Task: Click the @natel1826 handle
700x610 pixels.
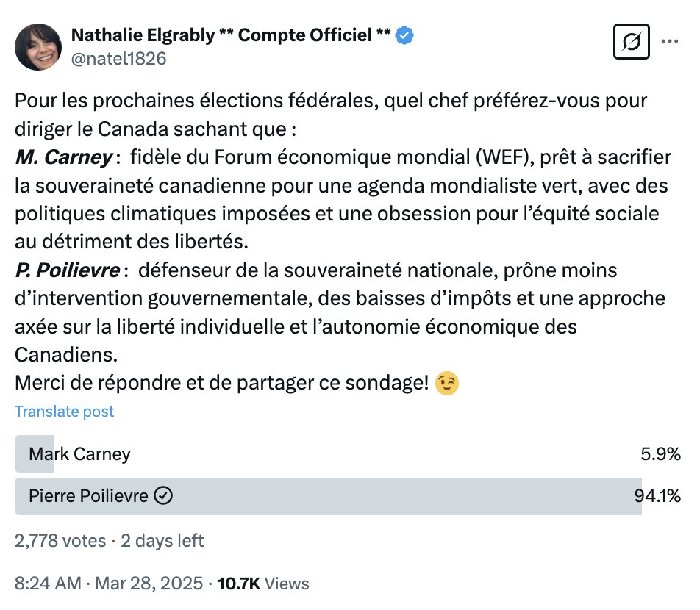Action: pyautogui.click(x=119, y=59)
